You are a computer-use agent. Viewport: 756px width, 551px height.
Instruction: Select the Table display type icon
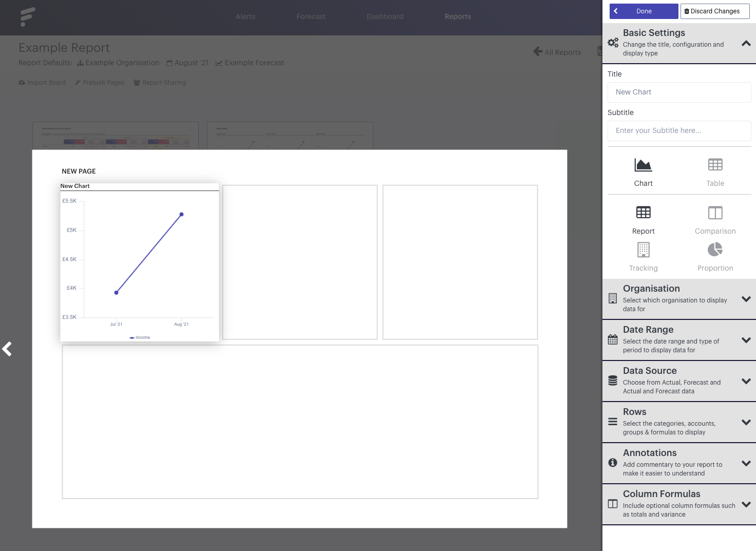tap(715, 164)
